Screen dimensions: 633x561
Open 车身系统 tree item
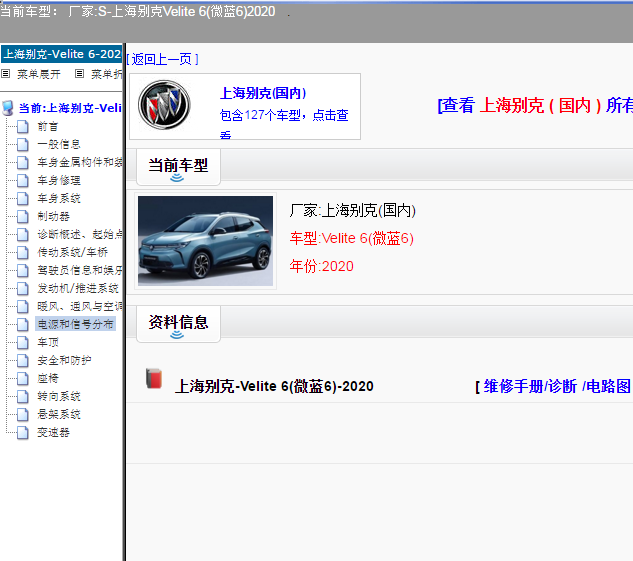(x=59, y=199)
